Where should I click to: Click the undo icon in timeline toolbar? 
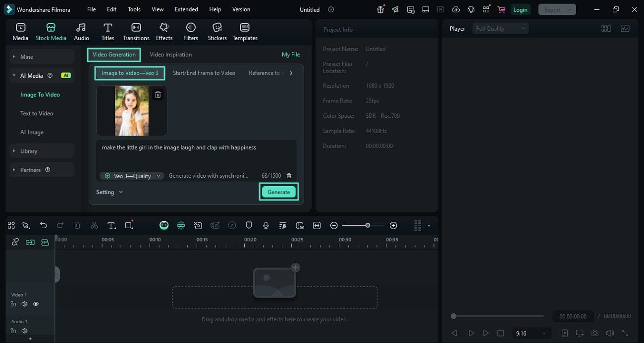[x=44, y=225]
